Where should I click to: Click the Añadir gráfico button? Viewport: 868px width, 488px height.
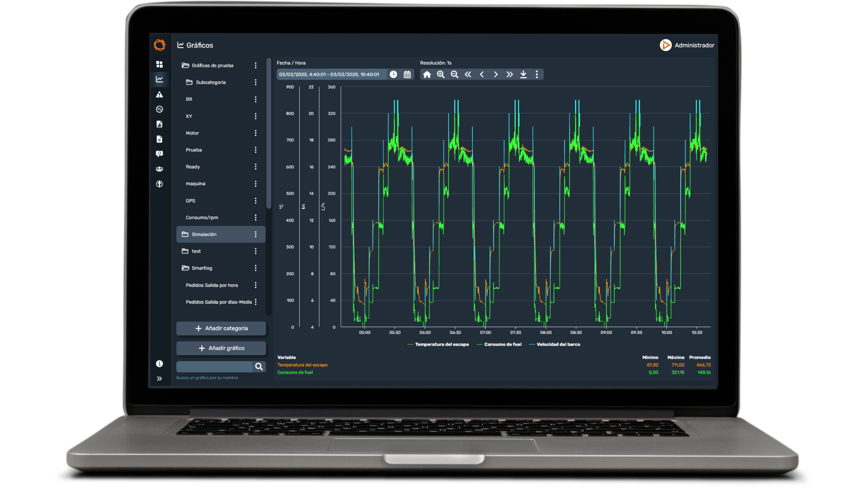pos(222,348)
